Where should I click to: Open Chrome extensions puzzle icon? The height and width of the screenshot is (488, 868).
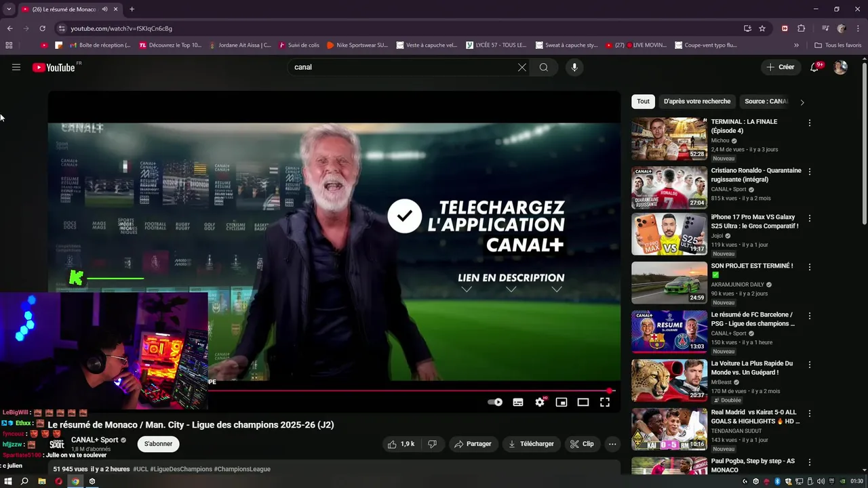[802, 28]
